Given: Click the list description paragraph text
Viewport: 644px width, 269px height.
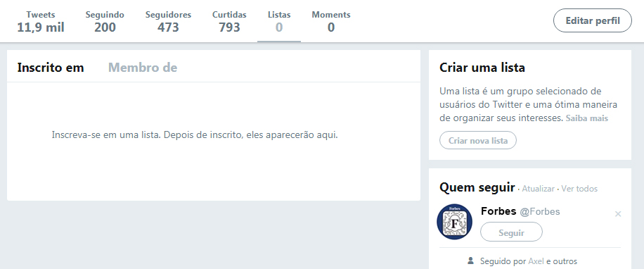Looking at the screenshot, I should 528,104.
